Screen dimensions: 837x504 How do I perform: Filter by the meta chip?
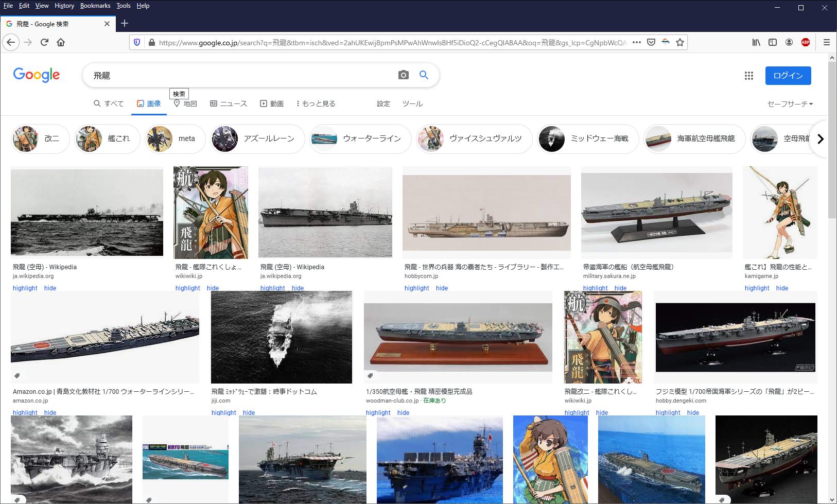175,138
